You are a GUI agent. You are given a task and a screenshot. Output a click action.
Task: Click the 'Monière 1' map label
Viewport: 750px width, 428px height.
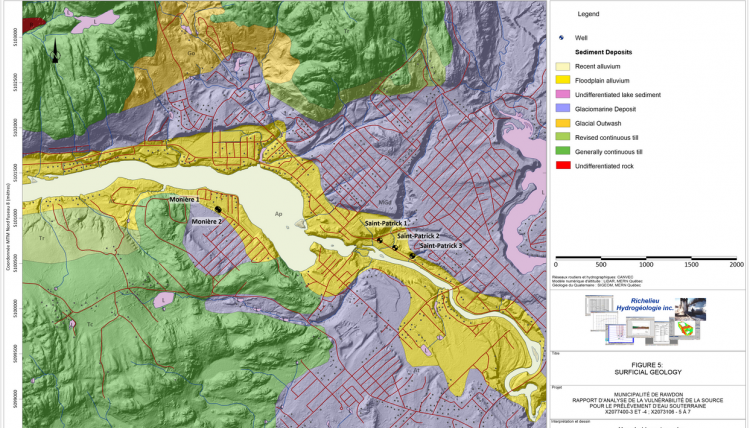(x=184, y=199)
